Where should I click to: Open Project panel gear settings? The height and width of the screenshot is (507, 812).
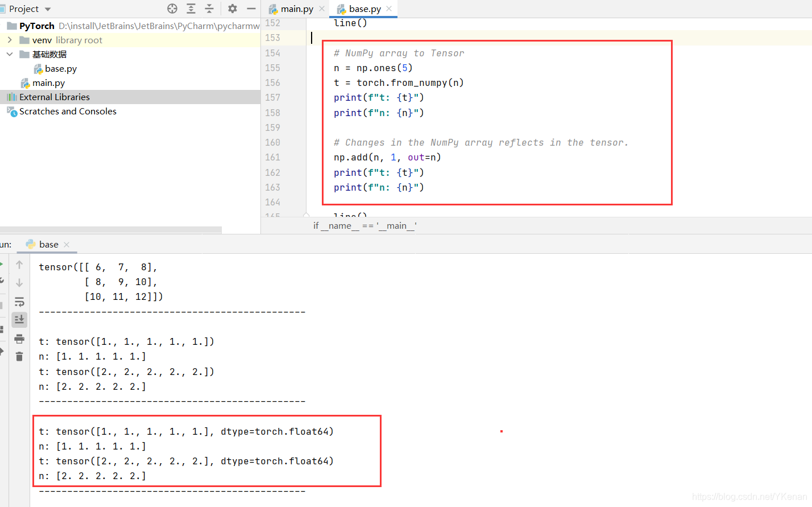pyautogui.click(x=233, y=9)
